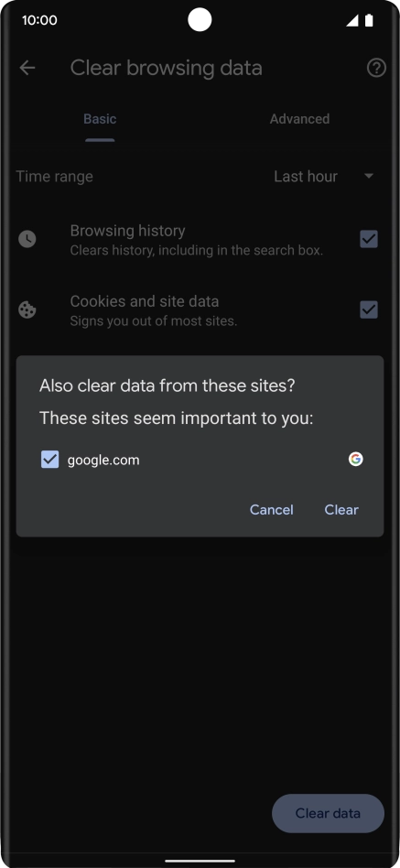Tap the google.com site label

point(103,460)
